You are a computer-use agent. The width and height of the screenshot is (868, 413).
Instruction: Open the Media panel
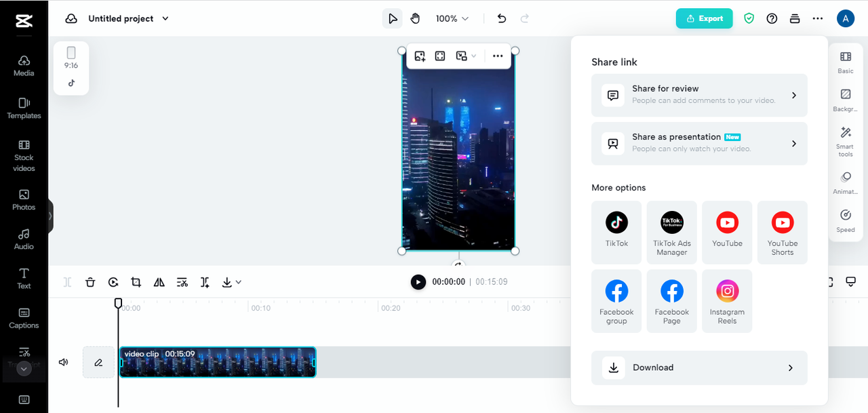pyautogui.click(x=24, y=66)
